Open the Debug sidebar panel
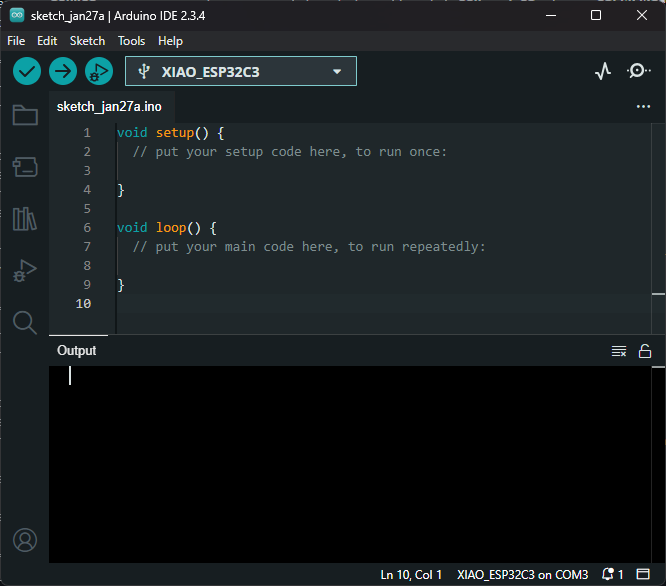This screenshot has width=666, height=586. click(x=25, y=270)
